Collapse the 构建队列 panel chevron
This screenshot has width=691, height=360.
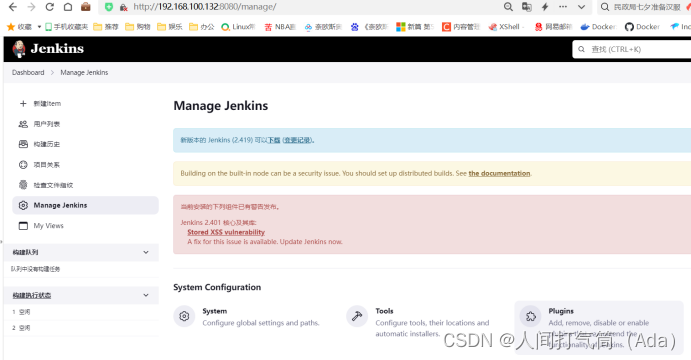pyautogui.click(x=146, y=252)
